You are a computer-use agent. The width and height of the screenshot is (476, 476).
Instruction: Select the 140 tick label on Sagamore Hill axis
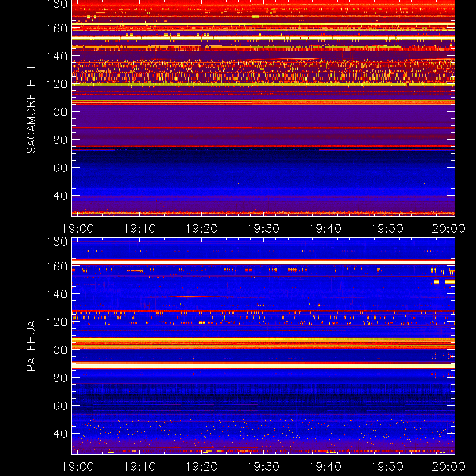57,56
